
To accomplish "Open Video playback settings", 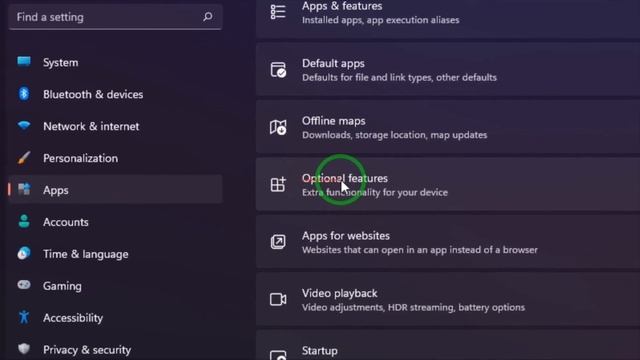I will [448, 300].
